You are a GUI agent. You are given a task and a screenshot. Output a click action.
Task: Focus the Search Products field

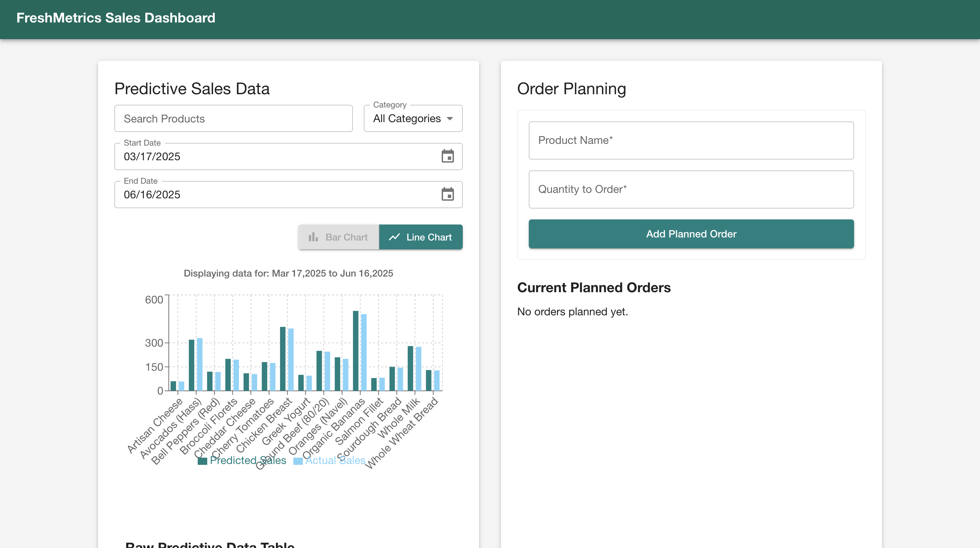233,119
